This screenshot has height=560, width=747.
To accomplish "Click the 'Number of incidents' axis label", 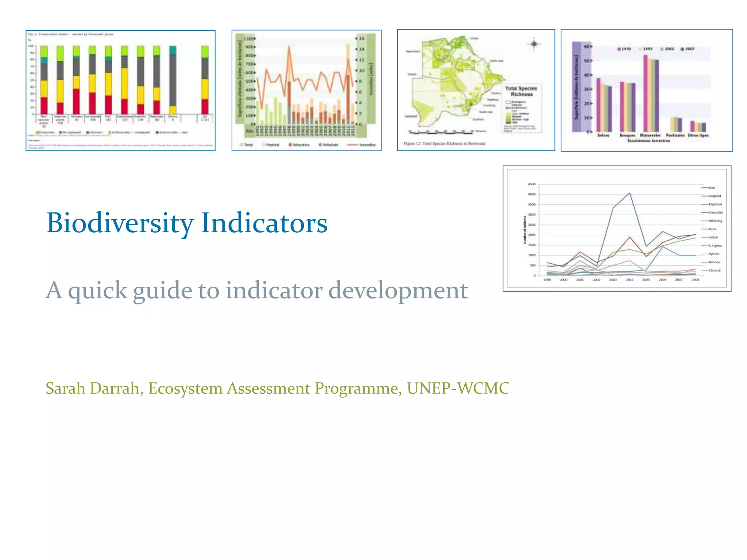I will 525,230.
